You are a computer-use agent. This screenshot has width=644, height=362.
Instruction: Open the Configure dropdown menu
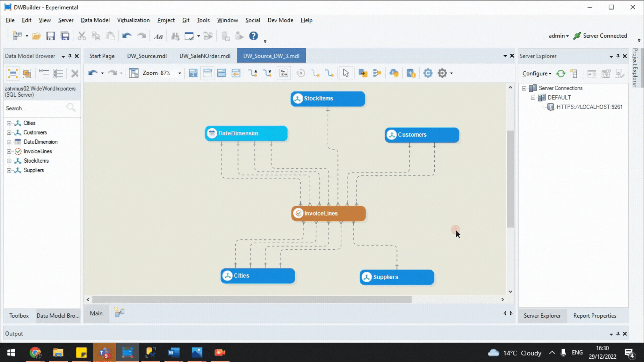click(x=537, y=73)
